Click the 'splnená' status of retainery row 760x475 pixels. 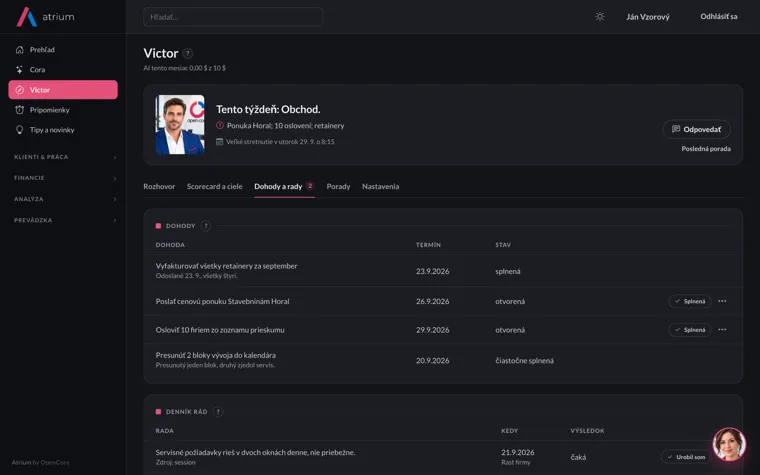[508, 271]
